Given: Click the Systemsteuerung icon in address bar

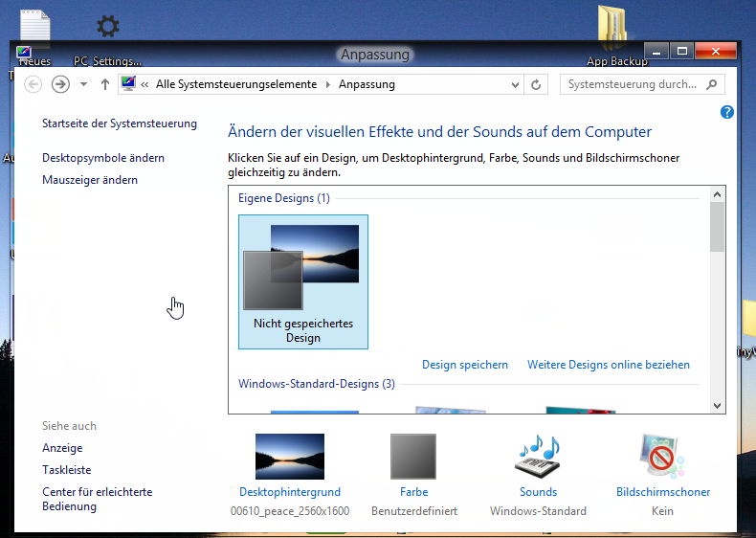Looking at the screenshot, I should tap(128, 83).
